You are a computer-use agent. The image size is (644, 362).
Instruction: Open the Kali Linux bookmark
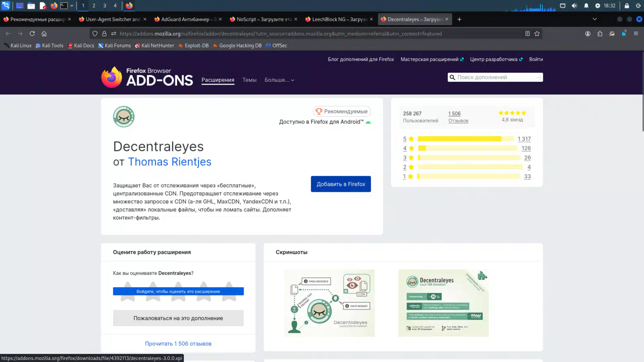coord(18,45)
